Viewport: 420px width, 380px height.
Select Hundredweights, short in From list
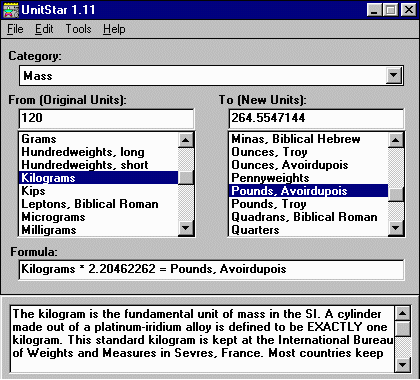click(x=98, y=165)
